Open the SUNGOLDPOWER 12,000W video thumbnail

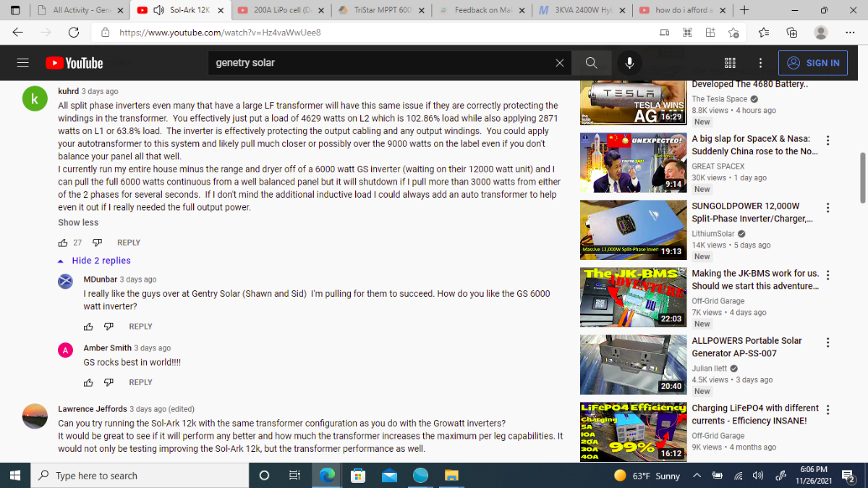point(633,230)
